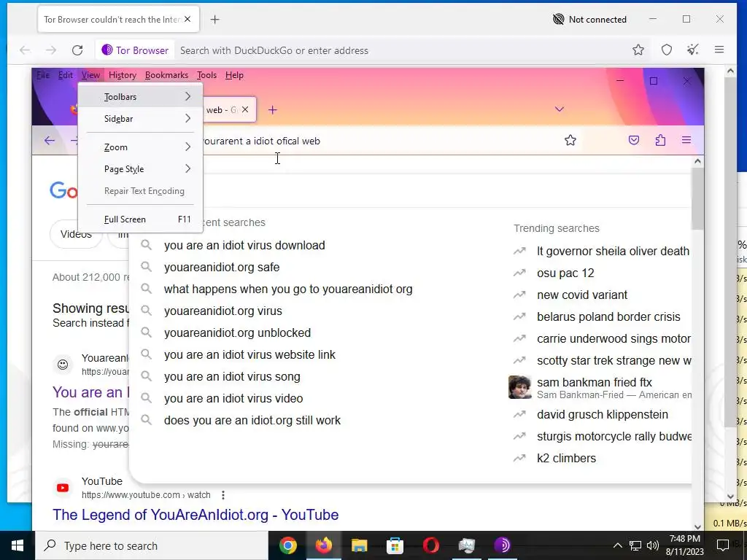Expand the Sidebar submenu
This screenshot has height=560, width=747.
pos(141,119)
